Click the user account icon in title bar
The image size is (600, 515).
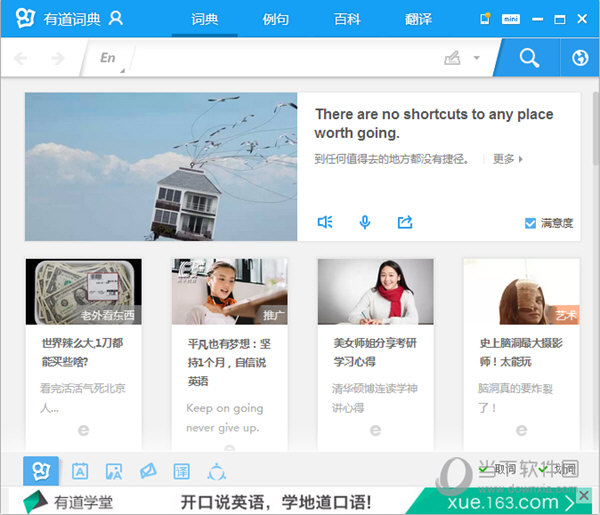116,18
